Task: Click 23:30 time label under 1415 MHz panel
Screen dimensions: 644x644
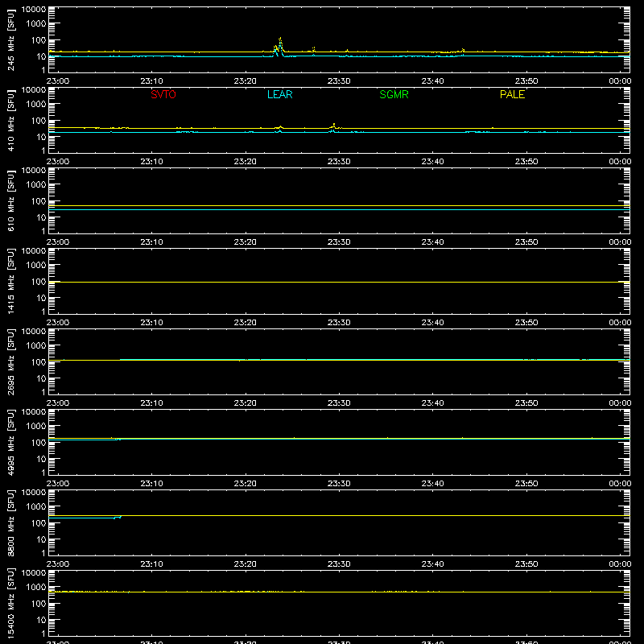Action: (x=339, y=323)
